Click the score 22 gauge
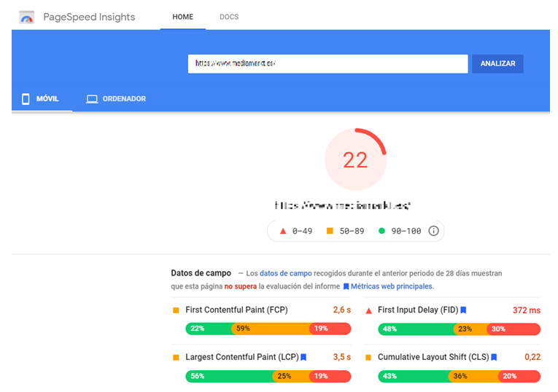The image size is (558, 392). click(x=355, y=160)
